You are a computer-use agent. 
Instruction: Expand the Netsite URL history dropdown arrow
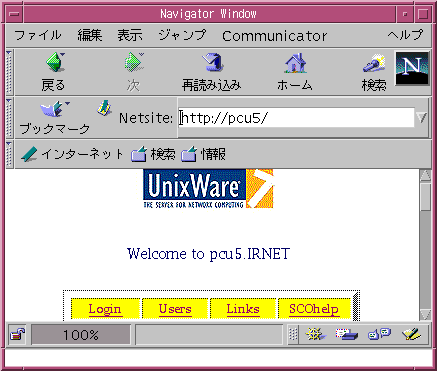(x=421, y=117)
